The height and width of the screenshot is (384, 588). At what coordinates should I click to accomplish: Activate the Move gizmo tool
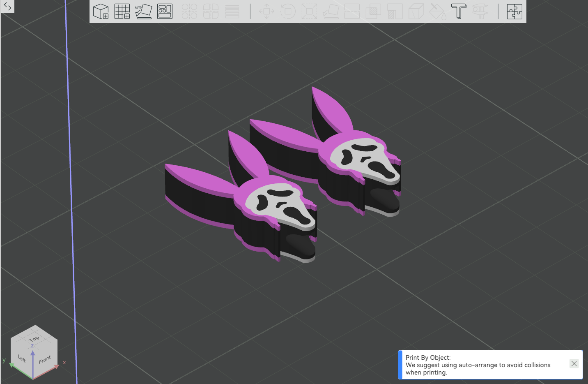point(266,11)
